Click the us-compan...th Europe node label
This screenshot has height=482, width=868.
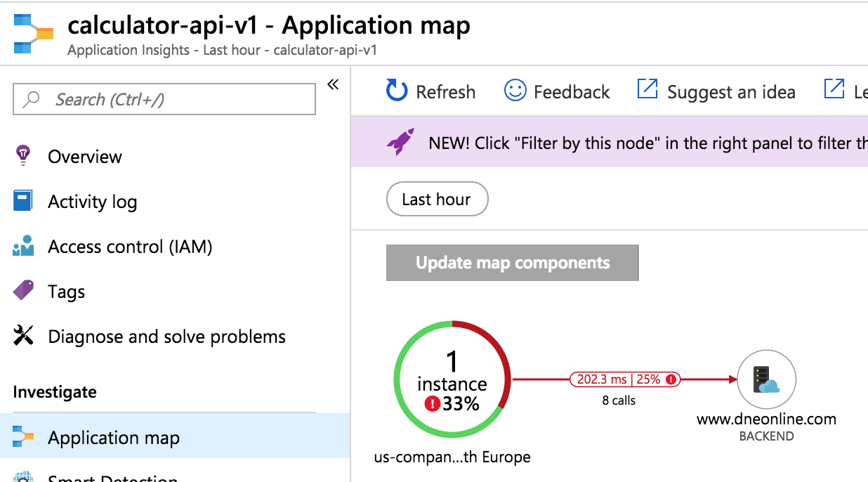tap(452, 457)
